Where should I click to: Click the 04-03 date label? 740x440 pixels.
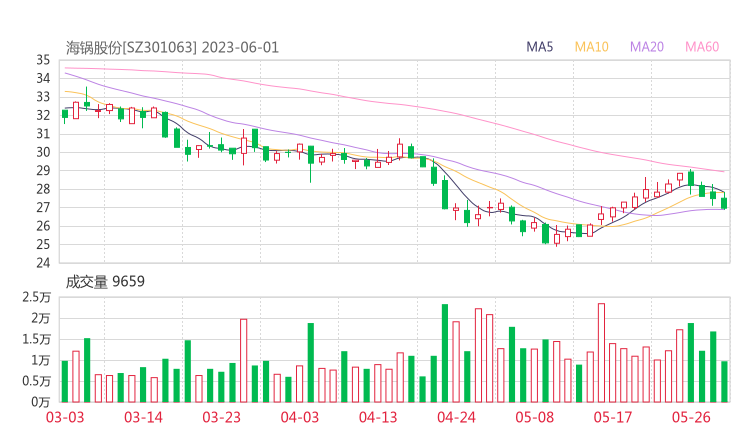300,417
